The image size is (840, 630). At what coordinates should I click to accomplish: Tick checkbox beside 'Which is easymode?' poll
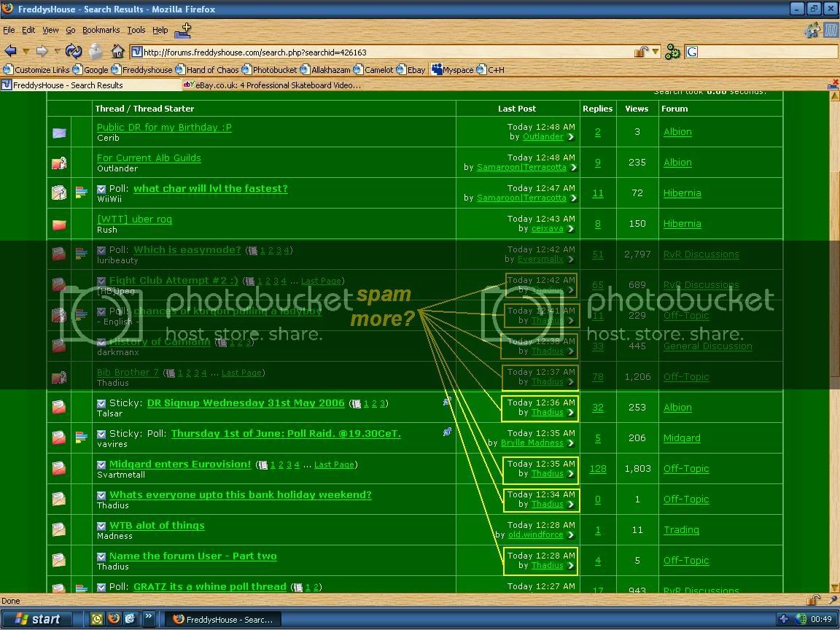(101, 250)
